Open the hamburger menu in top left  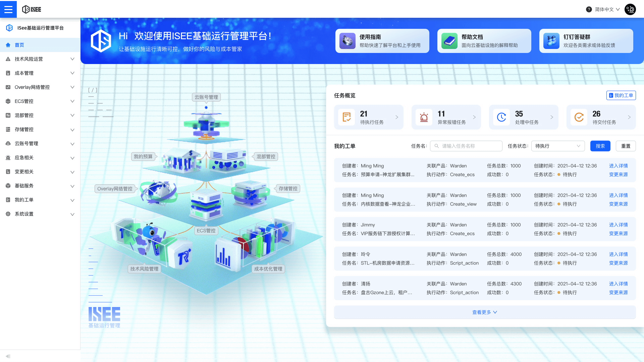(8, 9)
